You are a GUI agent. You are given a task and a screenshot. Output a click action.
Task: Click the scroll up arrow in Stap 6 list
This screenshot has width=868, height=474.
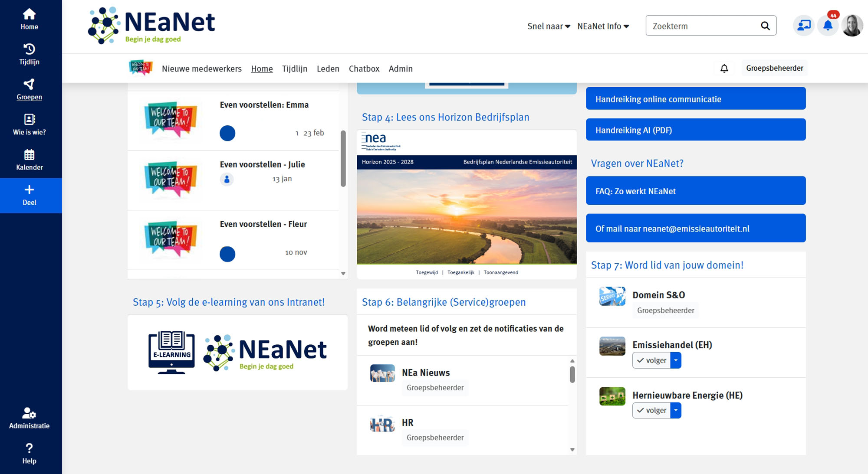click(572, 361)
